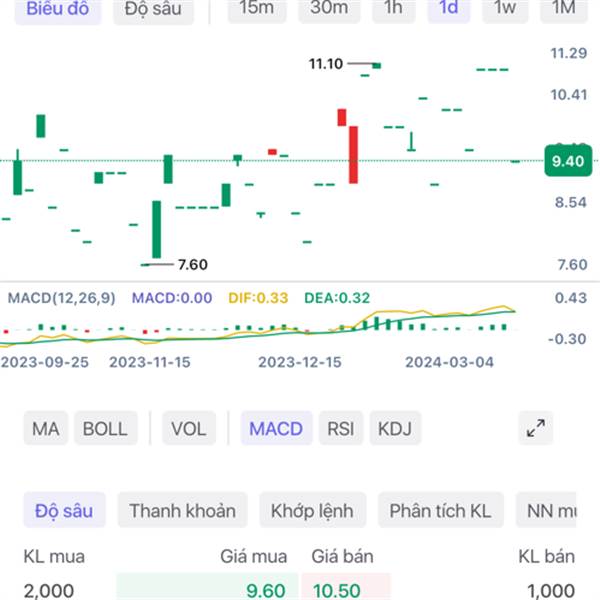Click the 2023-09-25 date label
The width and height of the screenshot is (600, 600).
(45, 362)
